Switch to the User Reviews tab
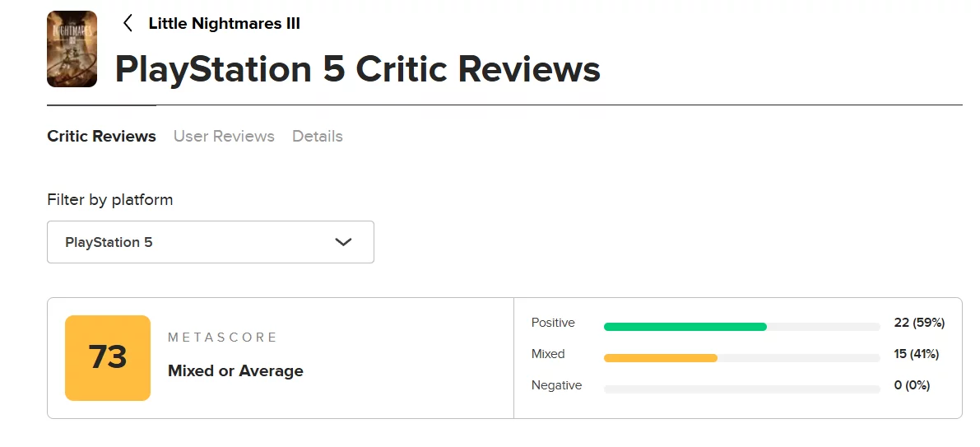Viewport: 980px width, 447px height. point(224,136)
